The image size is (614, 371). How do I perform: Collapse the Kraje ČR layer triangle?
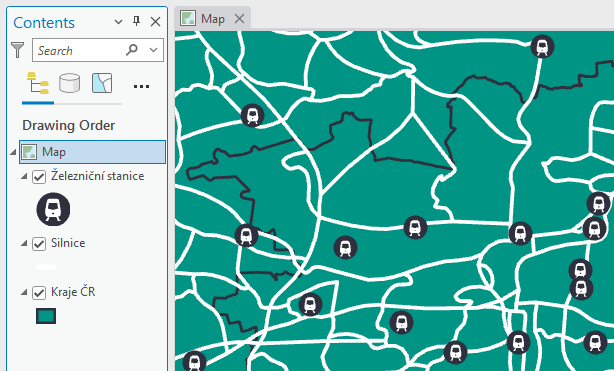[x=24, y=292]
